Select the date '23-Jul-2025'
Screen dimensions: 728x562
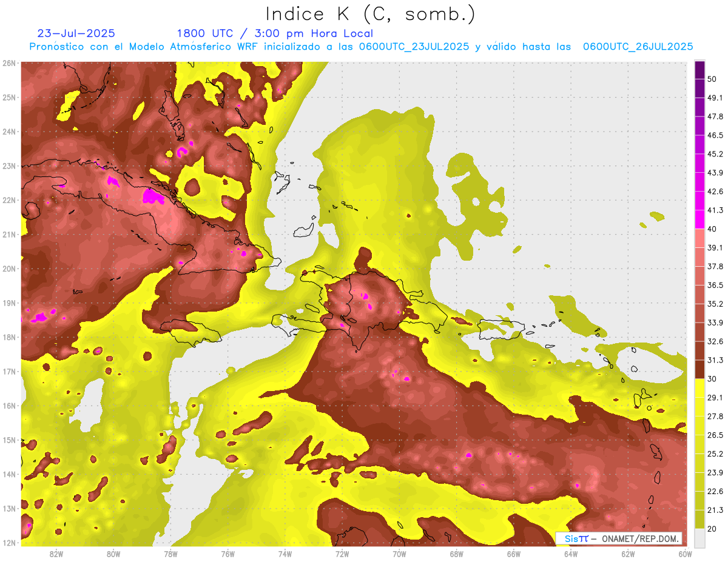(x=76, y=33)
